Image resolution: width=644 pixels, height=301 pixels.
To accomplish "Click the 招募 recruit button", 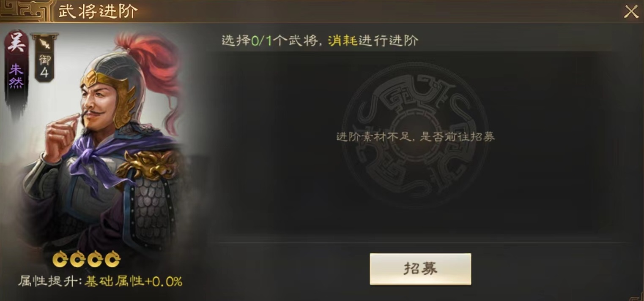I will click(x=420, y=269).
